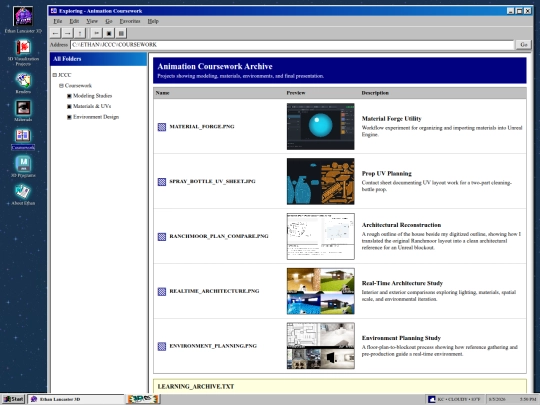540x405 pixels.
Task: Click the REALTIME_ARCHITECTURE.PNG file icon
Action: coord(162,291)
